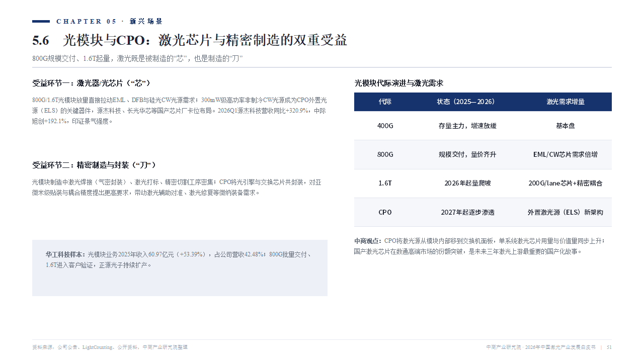Select the slide title starting with 5.6 光模块与CPO
Image resolution: width=644 pixels, height=362 pixels.
tap(190, 40)
